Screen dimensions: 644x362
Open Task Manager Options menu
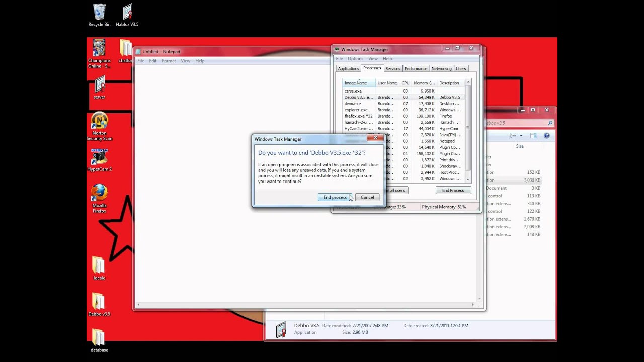[x=355, y=59]
